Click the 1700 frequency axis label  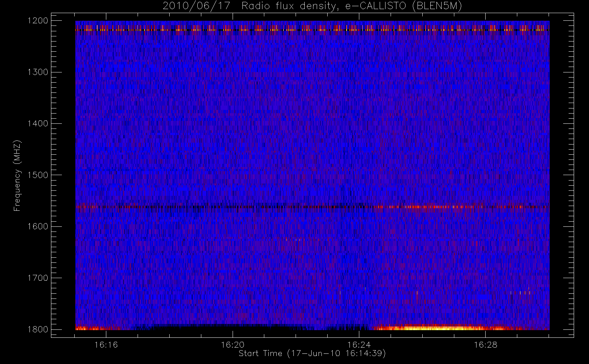click(38, 278)
